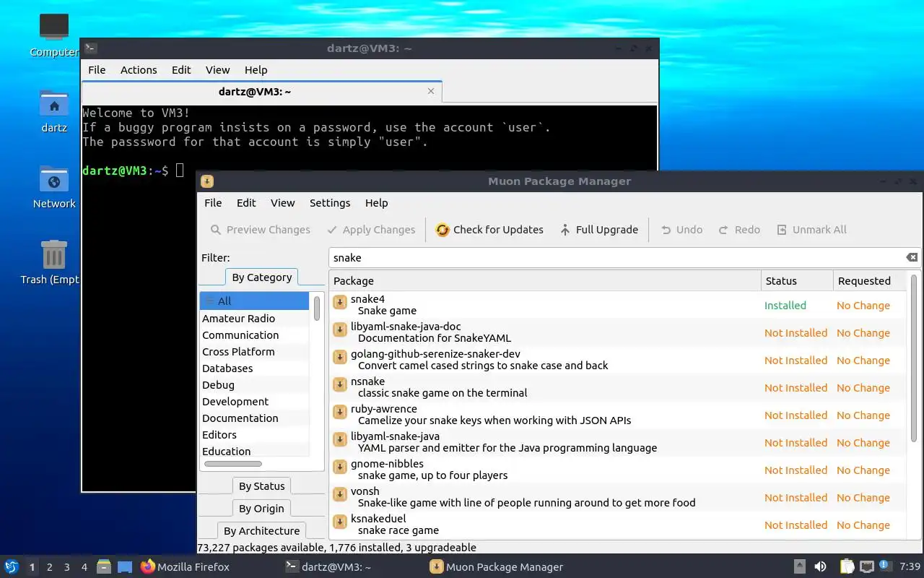Select the Databases category

tap(254, 368)
